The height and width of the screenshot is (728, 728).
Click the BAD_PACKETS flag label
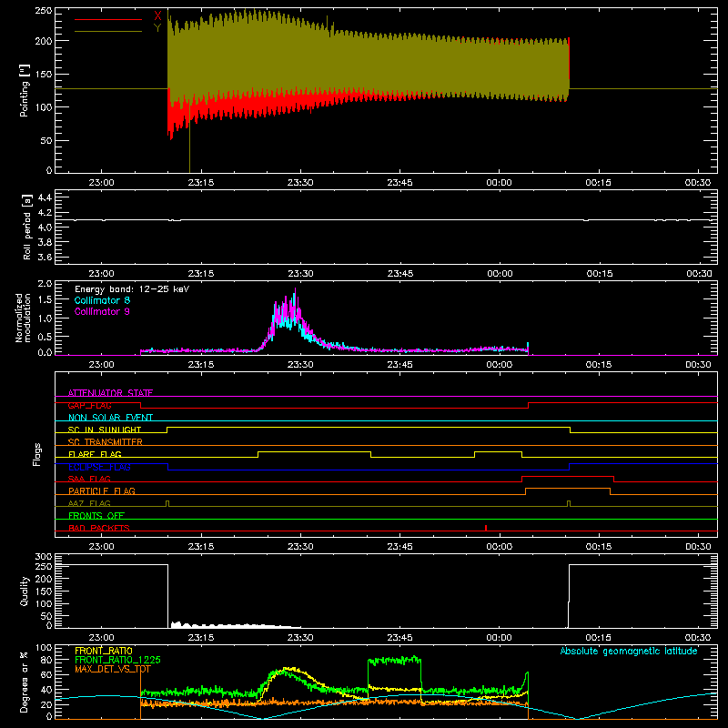[x=99, y=528]
